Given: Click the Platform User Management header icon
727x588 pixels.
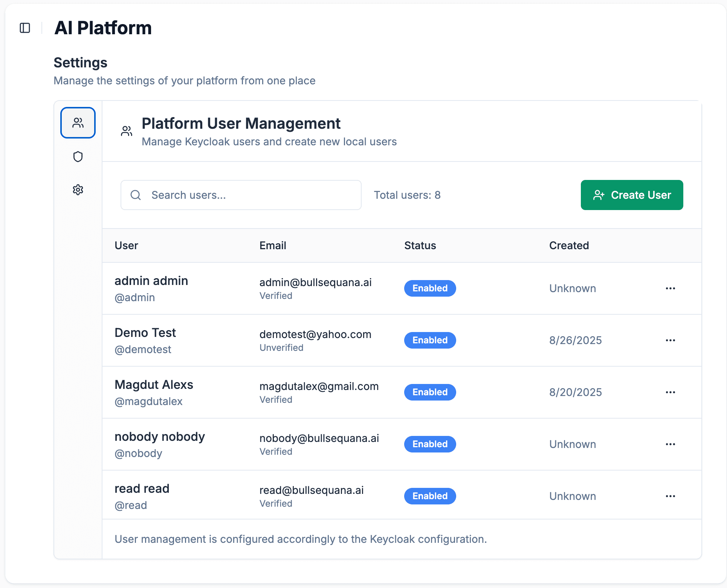Looking at the screenshot, I should point(127,131).
